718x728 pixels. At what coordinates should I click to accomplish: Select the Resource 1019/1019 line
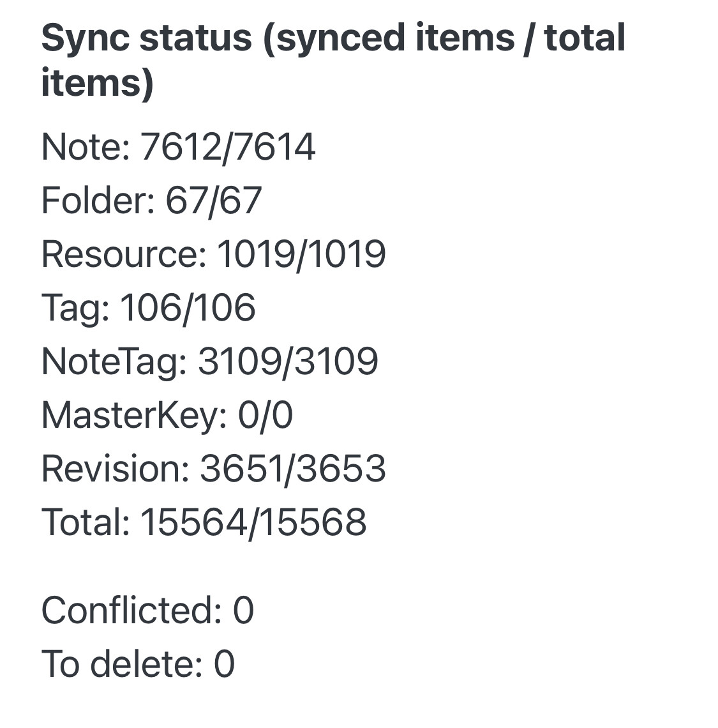(214, 254)
